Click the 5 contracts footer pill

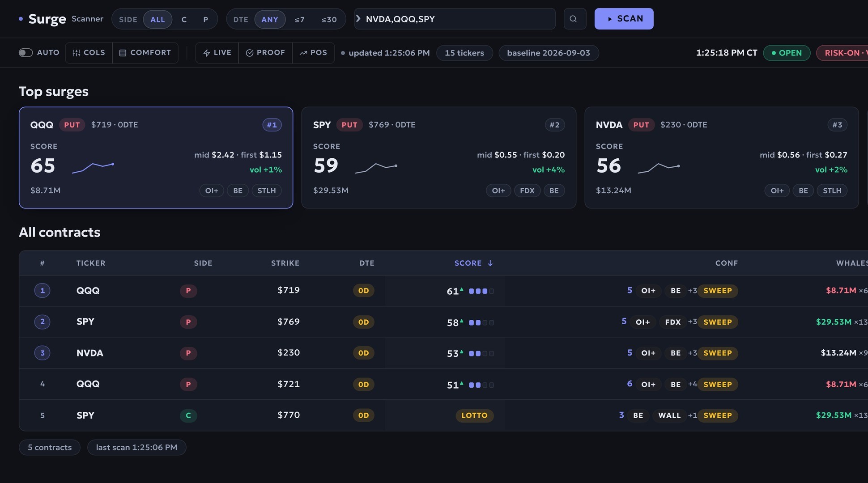point(50,447)
